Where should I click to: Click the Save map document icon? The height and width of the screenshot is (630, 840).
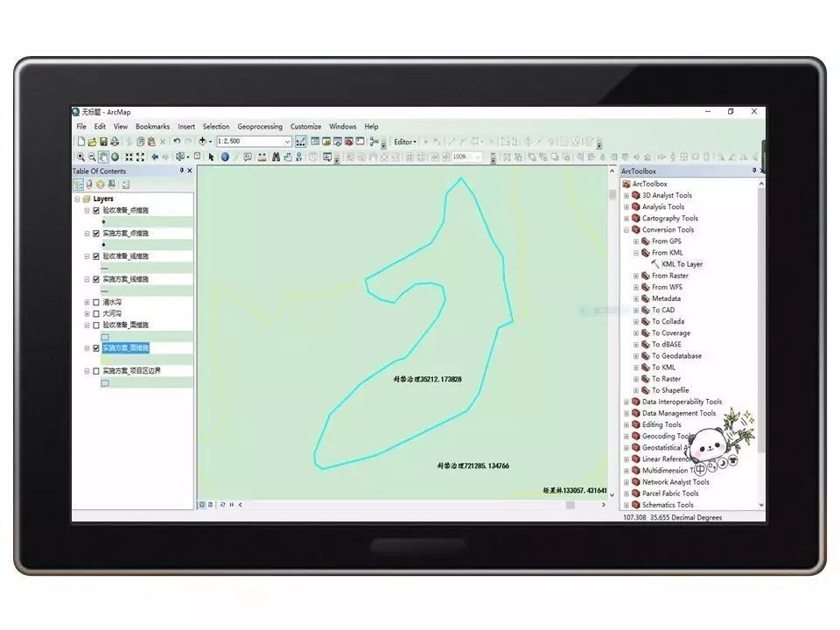[x=103, y=142]
